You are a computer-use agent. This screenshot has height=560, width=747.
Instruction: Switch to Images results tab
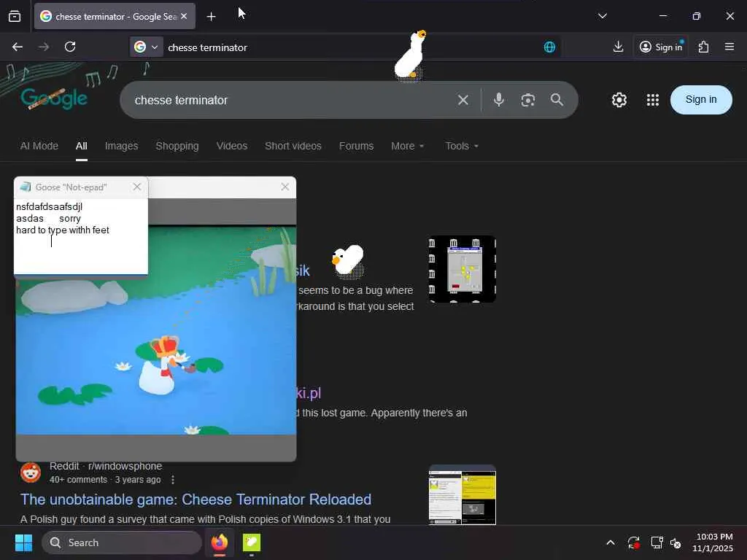122,146
